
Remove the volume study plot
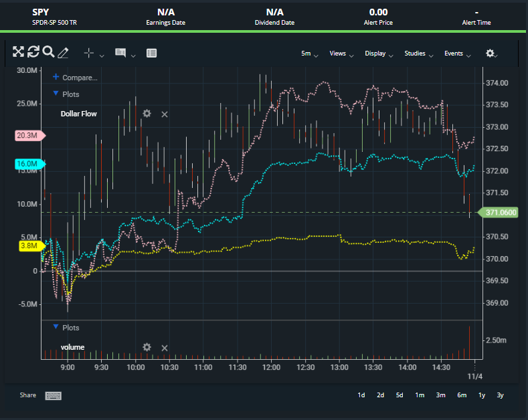click(165, 348)
